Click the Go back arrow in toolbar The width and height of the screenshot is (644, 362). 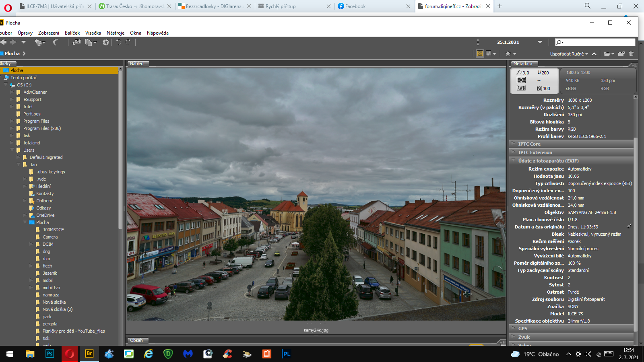4,42
